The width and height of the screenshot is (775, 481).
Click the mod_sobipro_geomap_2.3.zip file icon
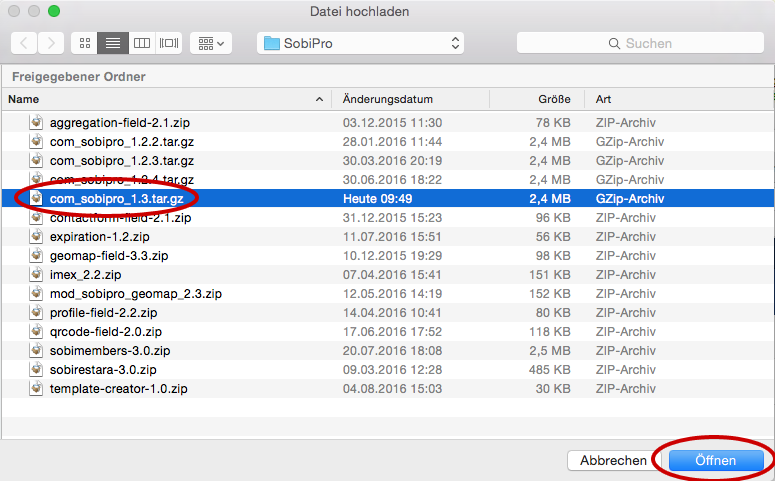pyautogui.click(x=36, y=293)
